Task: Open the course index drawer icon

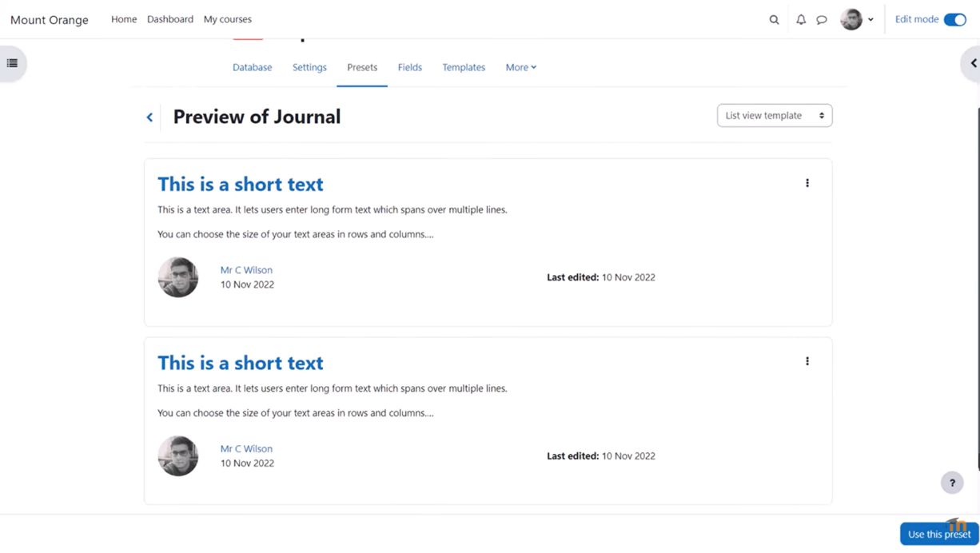Action: tap(13, 63)
